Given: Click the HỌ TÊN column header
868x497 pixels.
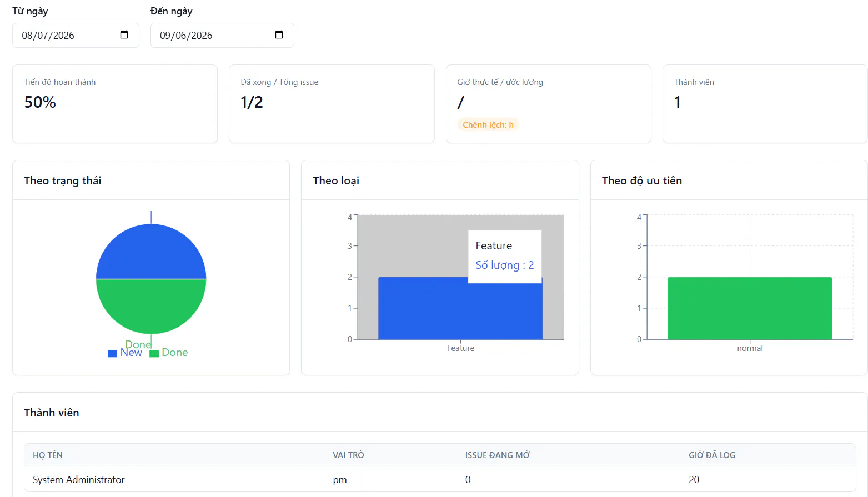Looking at the screenshot, I should (x=48, y=455).
